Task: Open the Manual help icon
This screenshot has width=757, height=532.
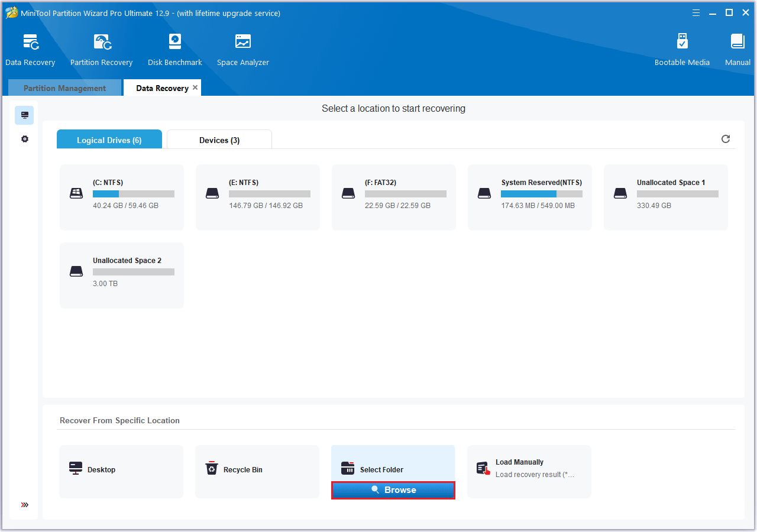Action: [737, 50]
